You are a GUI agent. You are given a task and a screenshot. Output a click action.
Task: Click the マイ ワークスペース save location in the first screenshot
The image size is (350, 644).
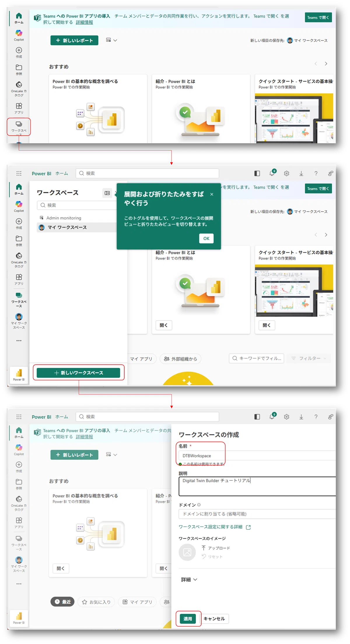(x=307, y=41)
